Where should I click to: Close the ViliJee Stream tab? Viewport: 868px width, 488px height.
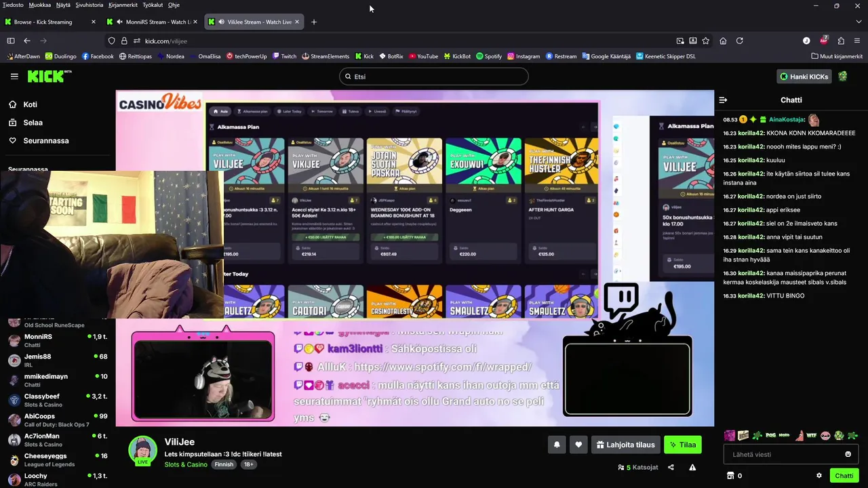pyautogui.click(x=298, y=22)
